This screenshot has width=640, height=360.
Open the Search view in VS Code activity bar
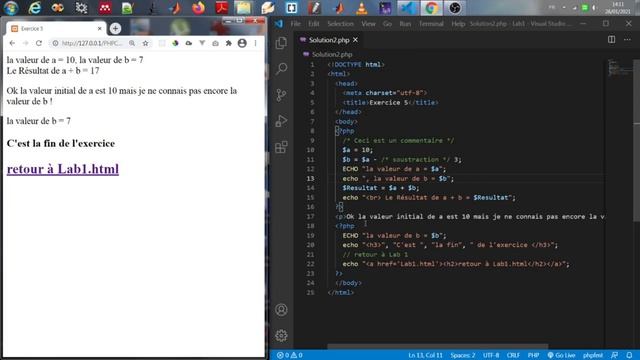(x=281, y=69)
